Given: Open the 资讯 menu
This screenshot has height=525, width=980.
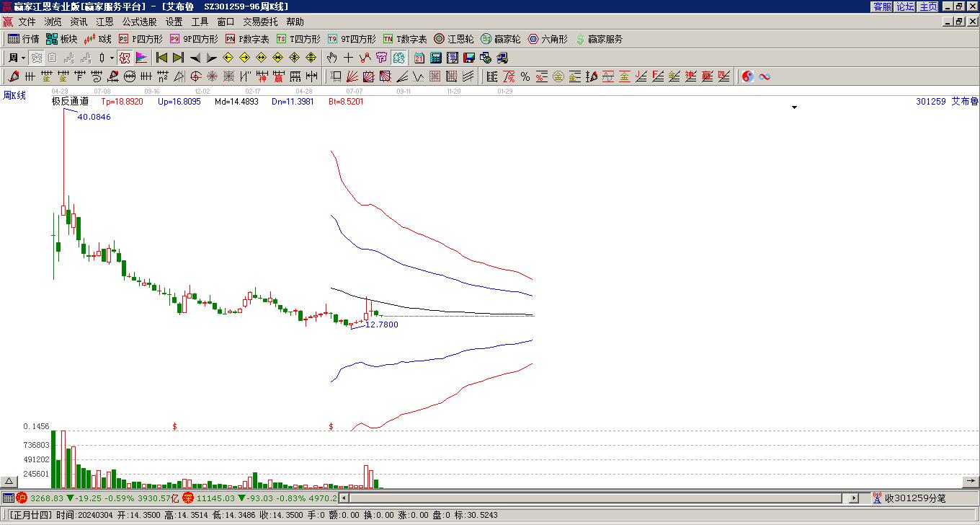Looking at the screenshot, I should coord(79,22).
